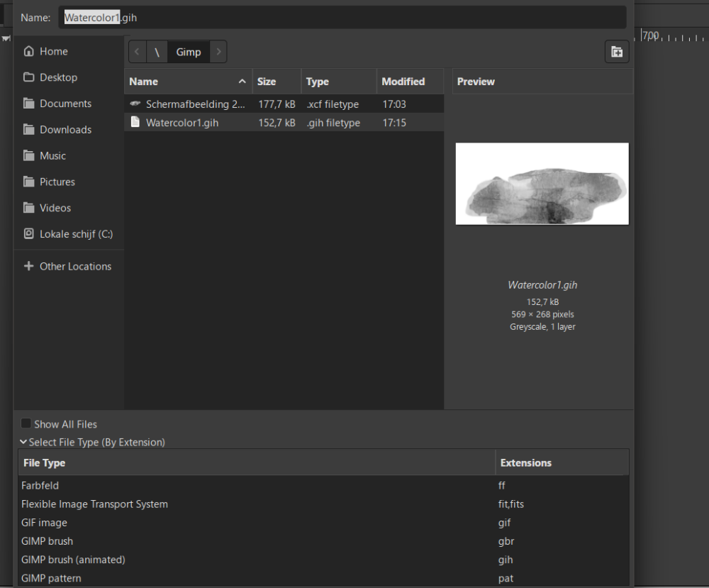Screen dimensions: 709x588
Task: Click the root backslash path button
Action: tap(157, 52)
